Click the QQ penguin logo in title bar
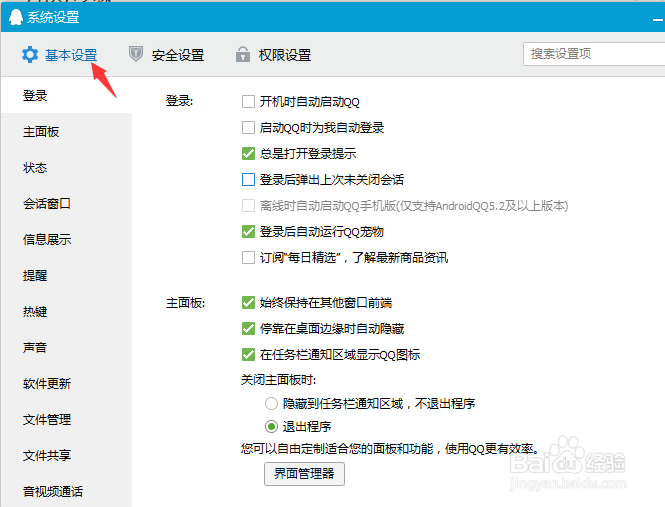Viewport: 665px width, 507px height. 16,17
